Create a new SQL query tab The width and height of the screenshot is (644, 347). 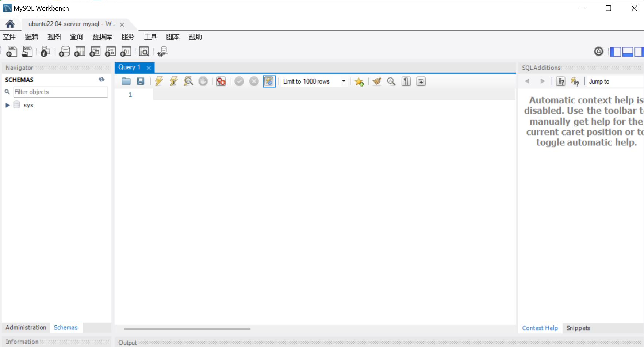tap(11, 51)
